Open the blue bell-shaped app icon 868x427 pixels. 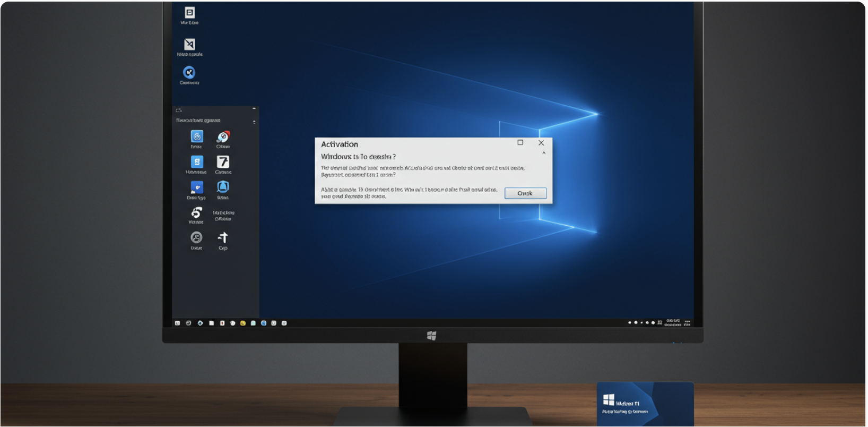(x=223, y=186)
